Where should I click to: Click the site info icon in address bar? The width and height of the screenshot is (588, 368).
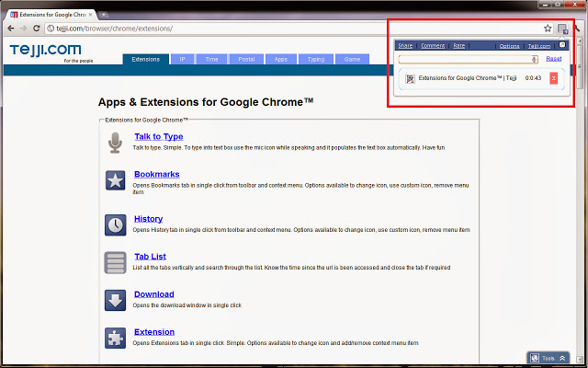coord(51,29)
